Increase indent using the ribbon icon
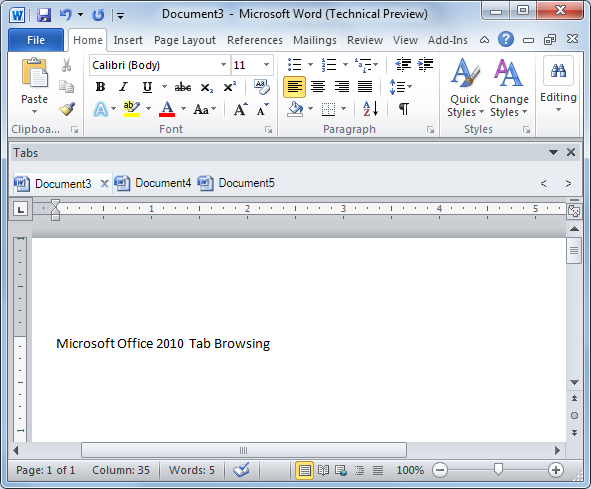Image resolution: width=591 pixels, height=489 pixels. pos(426,65)
